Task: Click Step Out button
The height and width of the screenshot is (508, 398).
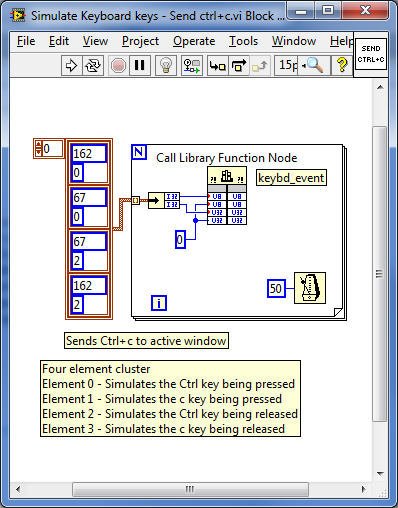Action: 260,65
